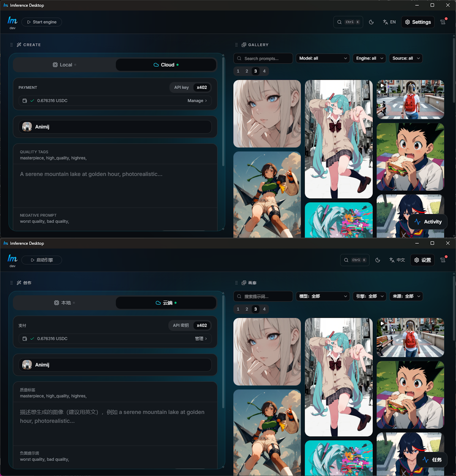Open Settings in English window
Viewport: 456px width, 476px height.
click(x=418, y=22)
